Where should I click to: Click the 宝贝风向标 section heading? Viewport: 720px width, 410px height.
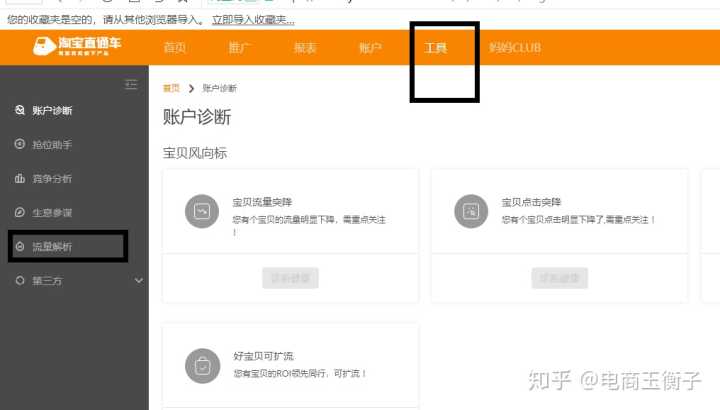(x=195, y=153)
